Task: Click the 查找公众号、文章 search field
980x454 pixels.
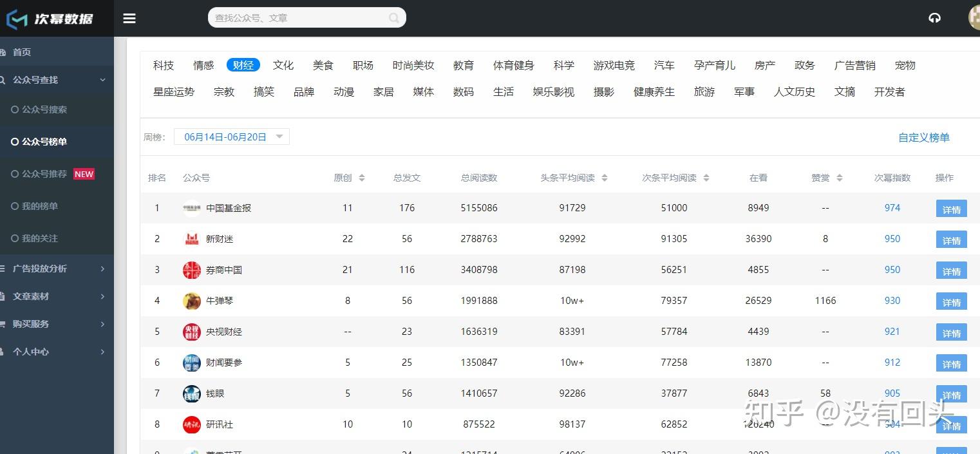Action: click(x=306, y=18)
